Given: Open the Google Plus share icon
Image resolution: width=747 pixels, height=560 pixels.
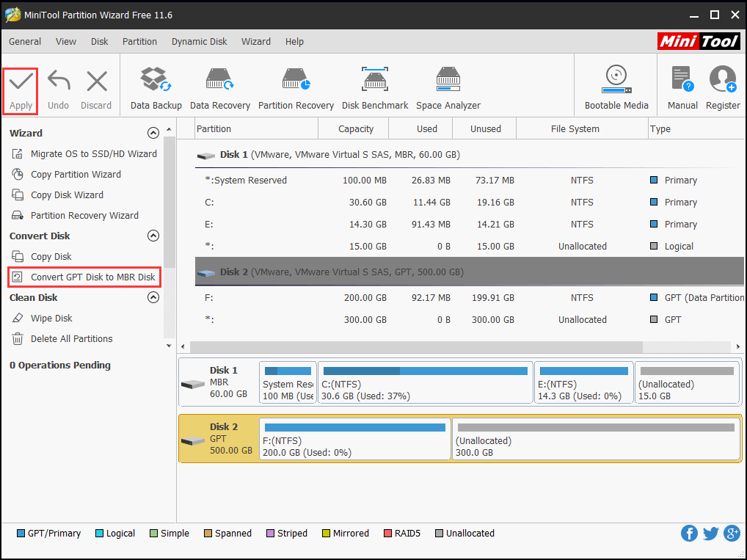Looking at the screenshot, I should click(x=732, y=534).
